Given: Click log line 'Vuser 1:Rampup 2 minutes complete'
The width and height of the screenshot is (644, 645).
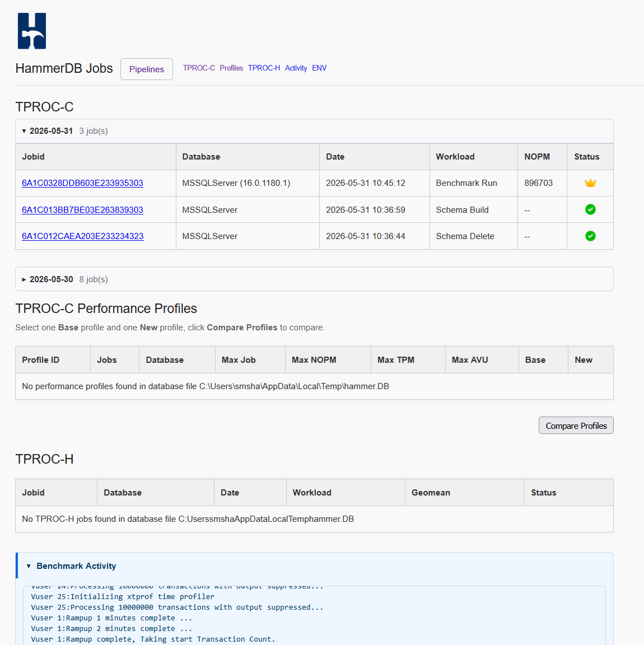Looking at the screenshot, I should point(111,629).
